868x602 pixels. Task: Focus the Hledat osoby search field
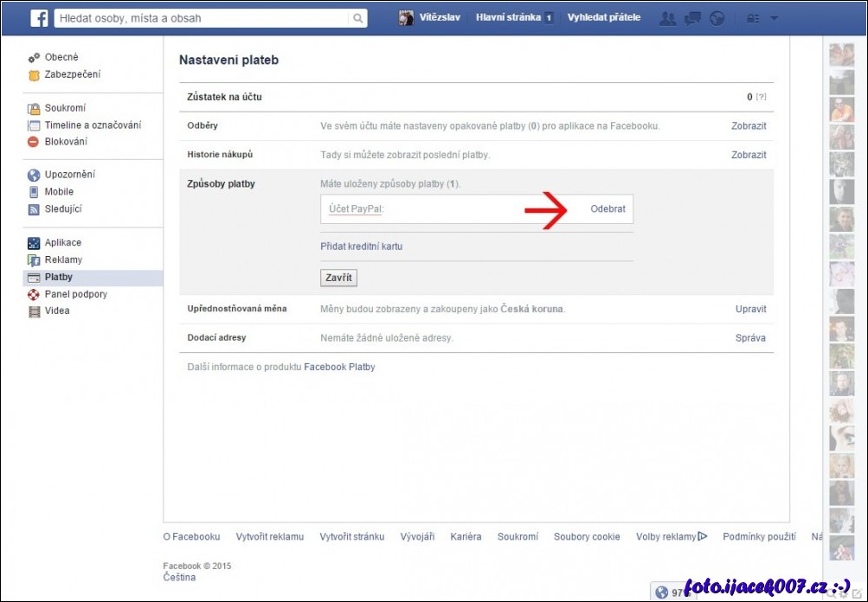(x=203, y=18)
